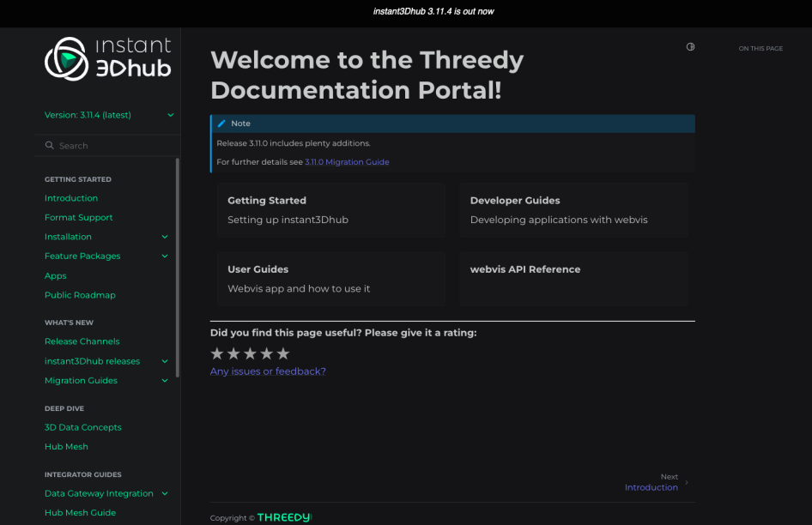The image size is (812, 525).
Task: Open Data Gateway Integration item
Action: tap(99, 493)
